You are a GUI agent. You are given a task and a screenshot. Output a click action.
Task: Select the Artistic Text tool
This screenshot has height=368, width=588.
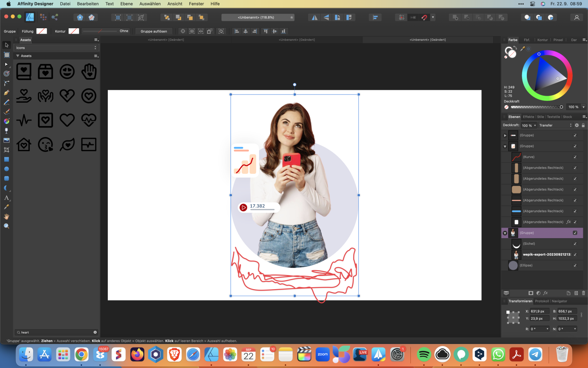click(x=6, y=198)
